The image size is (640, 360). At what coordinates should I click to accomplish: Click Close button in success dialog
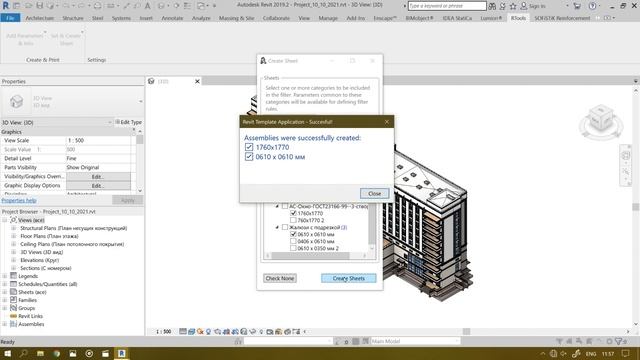pos(374,193)
